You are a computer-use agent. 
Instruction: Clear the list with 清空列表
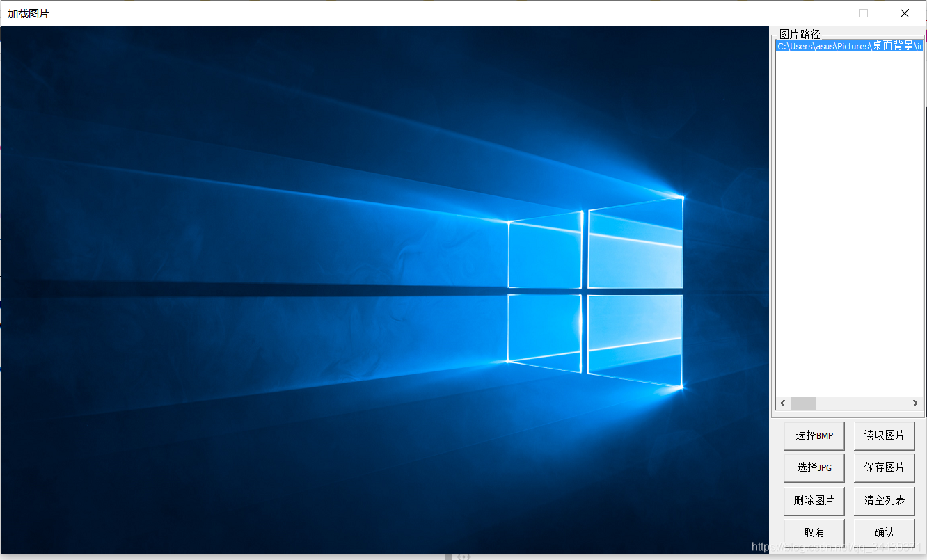click(885, 500)
